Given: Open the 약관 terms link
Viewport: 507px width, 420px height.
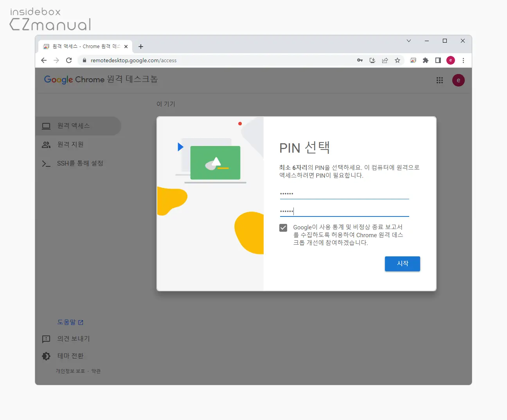Looking at the screenshot, I should 96,371.
